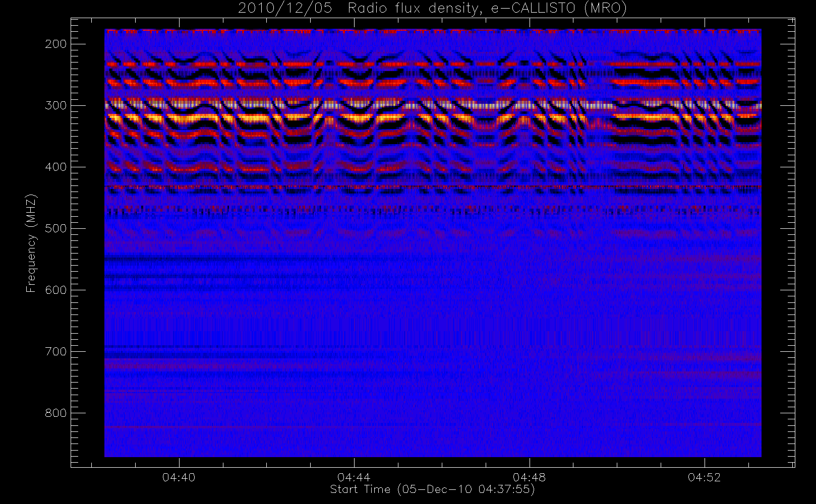The height and width of the screenshot is (504, 816).
Task: Select the 500 frequency tick label
Action: [x=56, y=228]
